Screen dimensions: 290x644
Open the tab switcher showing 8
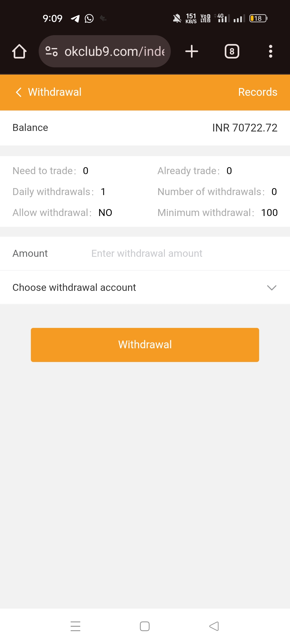(232, 51)
